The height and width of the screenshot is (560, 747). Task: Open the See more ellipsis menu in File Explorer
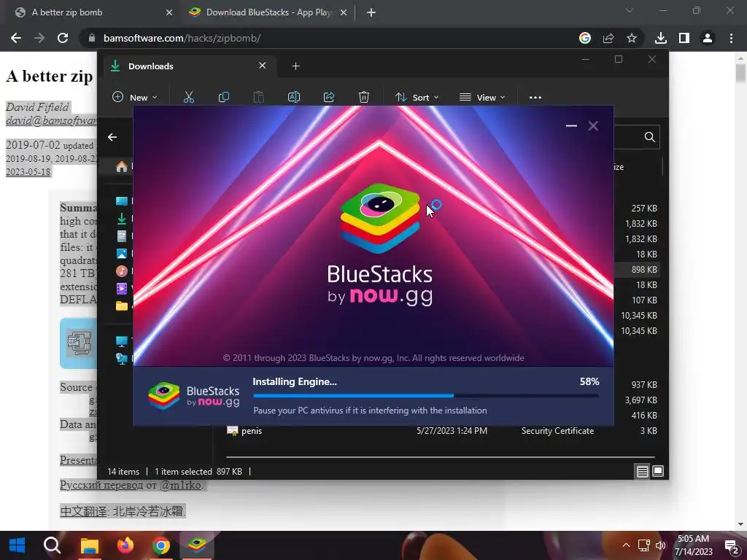point(535,97)
